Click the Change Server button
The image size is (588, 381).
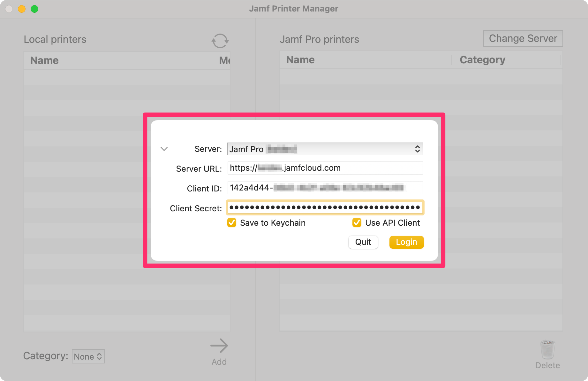(x=523, y=38)
